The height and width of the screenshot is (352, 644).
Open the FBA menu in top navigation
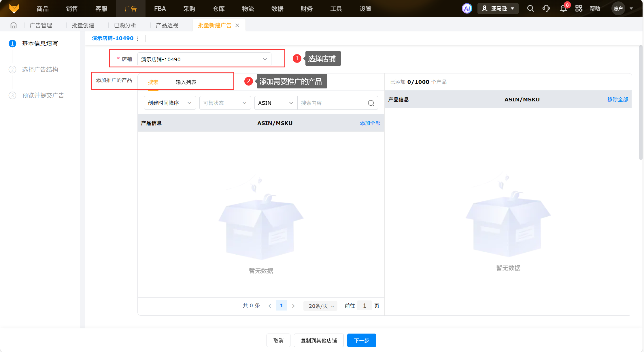[160, 9]
